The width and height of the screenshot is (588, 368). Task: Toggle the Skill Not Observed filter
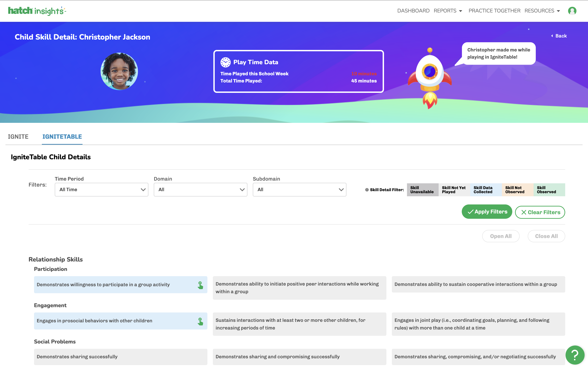518,190
